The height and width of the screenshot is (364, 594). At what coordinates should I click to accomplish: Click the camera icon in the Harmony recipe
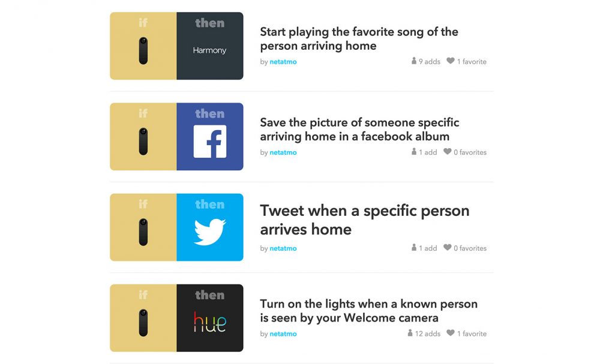pos(143,50)
